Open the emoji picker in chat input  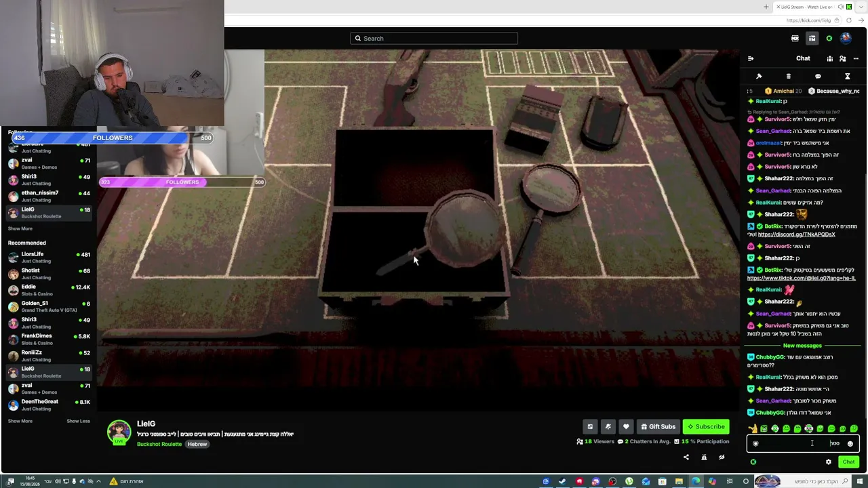[850, 444]
